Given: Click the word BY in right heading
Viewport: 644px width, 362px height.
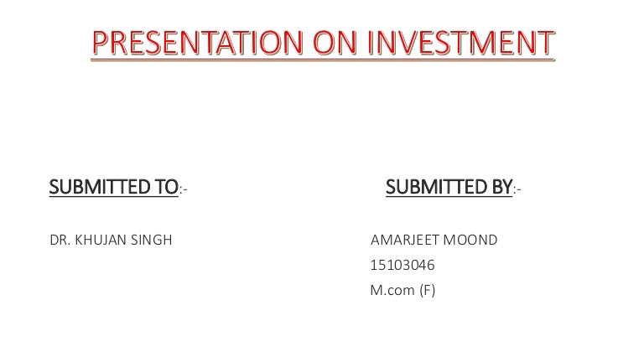Looking at the screenshot, I should click(501, 188).
